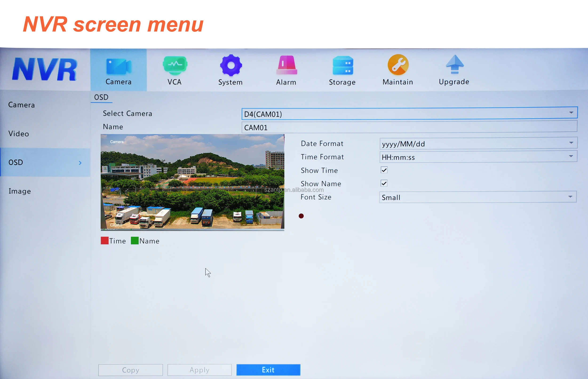Switch to the OSD tab
Viewport: 588px width, 379px height.
coord(101,97)
